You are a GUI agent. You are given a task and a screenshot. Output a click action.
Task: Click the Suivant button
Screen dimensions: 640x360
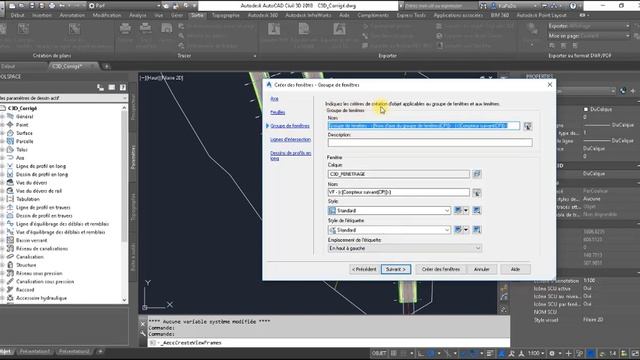tap(396, 269)
